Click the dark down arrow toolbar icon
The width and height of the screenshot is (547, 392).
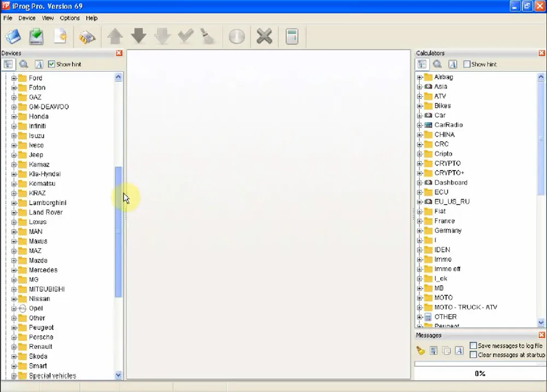coord(138,36)
